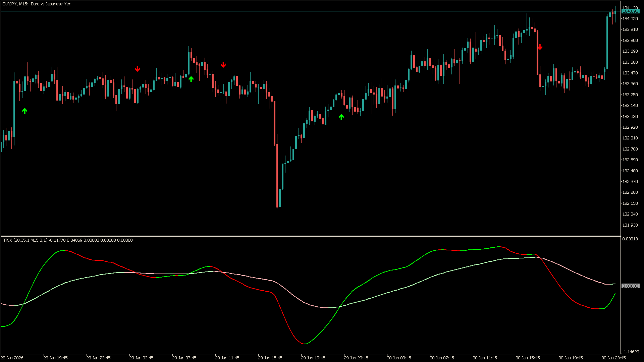Click red down arrow near 29 Jan 11:45

tap(223, 65)
